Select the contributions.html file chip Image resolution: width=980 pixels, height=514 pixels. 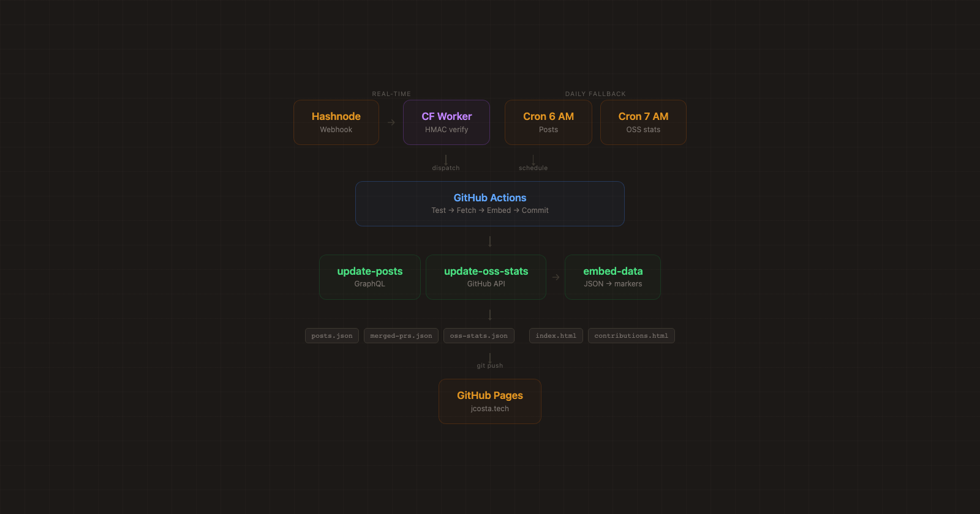[x=631, y=336]
